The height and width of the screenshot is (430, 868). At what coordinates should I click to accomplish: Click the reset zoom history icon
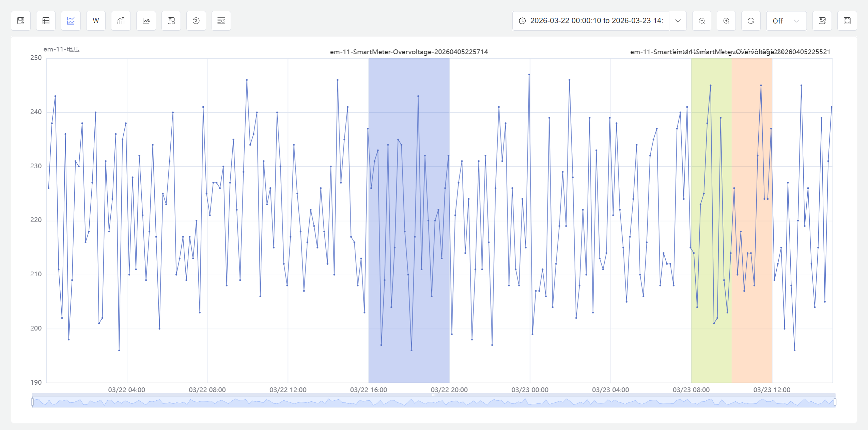pyautogui.click(x=196, y=21)
